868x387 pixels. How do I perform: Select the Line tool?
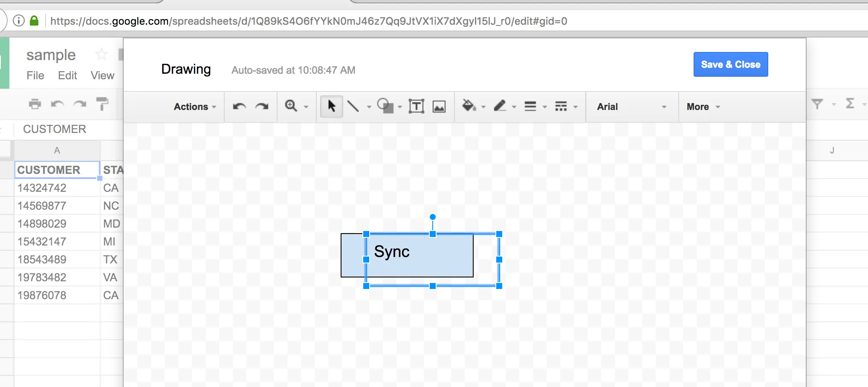coord(354,107)
